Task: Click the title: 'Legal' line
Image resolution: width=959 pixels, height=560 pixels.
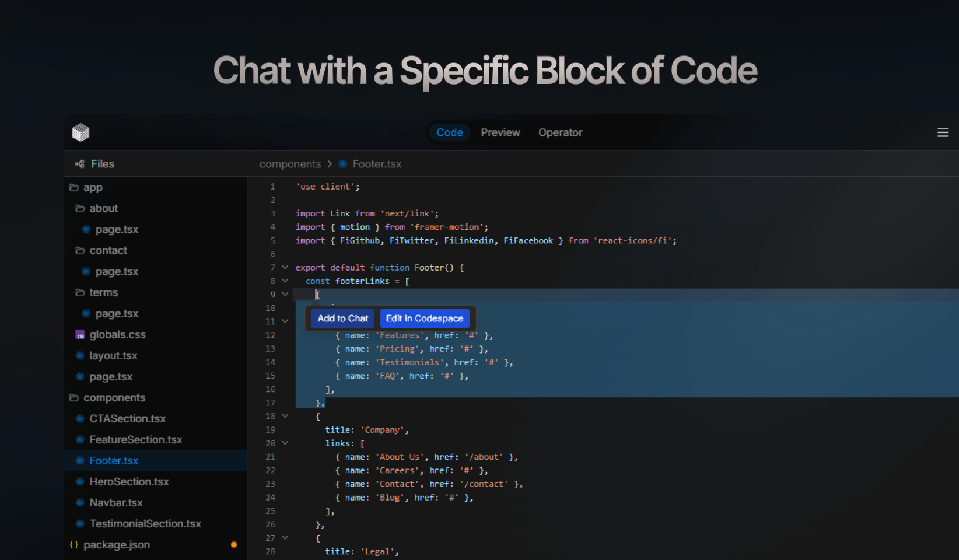Action: (362, 551)
